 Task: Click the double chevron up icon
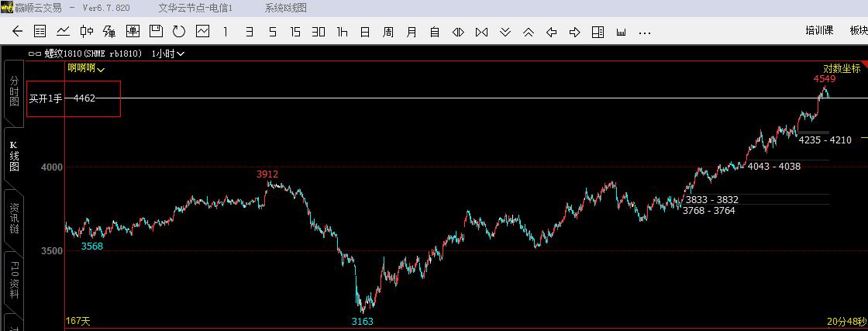(x=528, y=32)
